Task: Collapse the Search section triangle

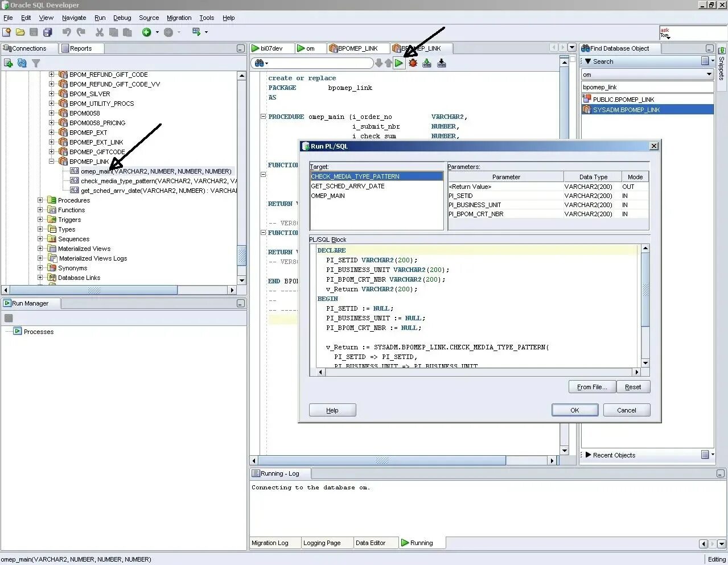Action: pyautogui.click(x=588, y=61)
